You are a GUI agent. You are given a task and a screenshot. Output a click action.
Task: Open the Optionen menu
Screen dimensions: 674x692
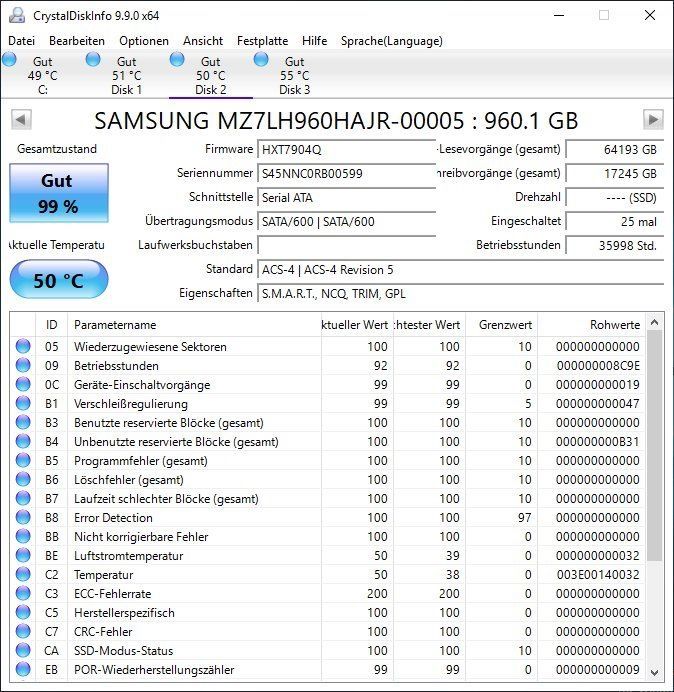(x=144, y=41)
